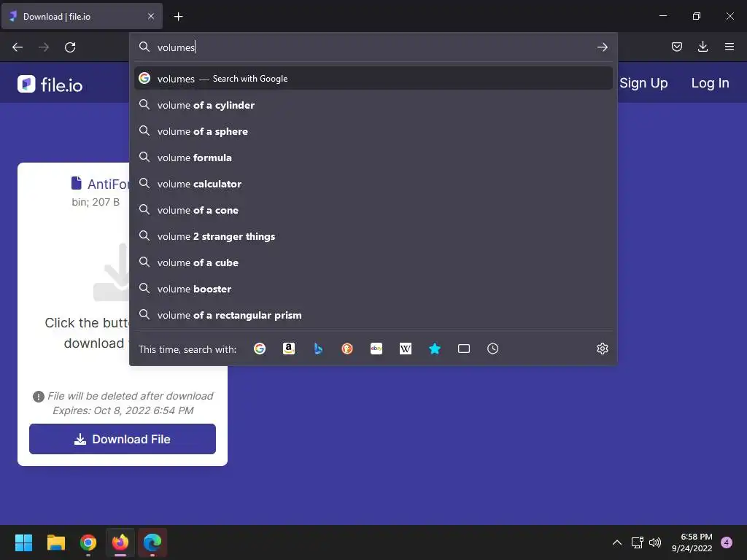Open the network status tray icon
Image resolution: width=747 pixels, height=560 pixels.
(x=637, y=542)
